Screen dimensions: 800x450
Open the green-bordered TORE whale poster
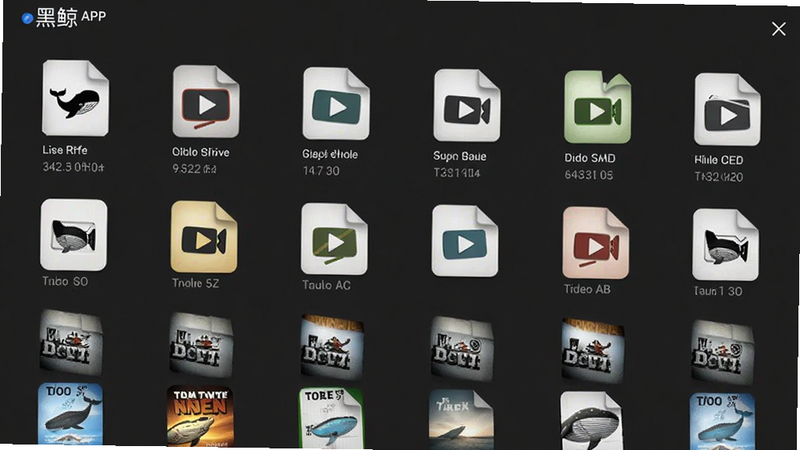click(331, 418)
